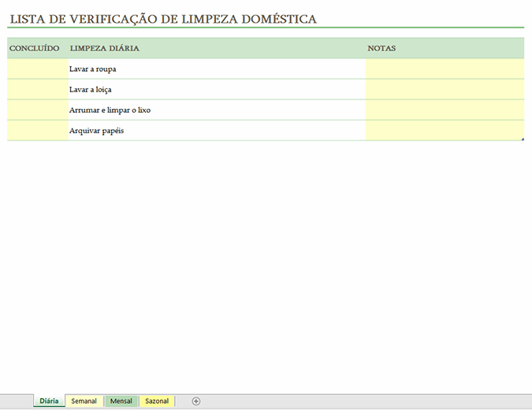Image resolution: width=532 pixels, height=410 pixels.
Task: Select the Concluído cell for Lavar a loiça
Action: (37, 90)
